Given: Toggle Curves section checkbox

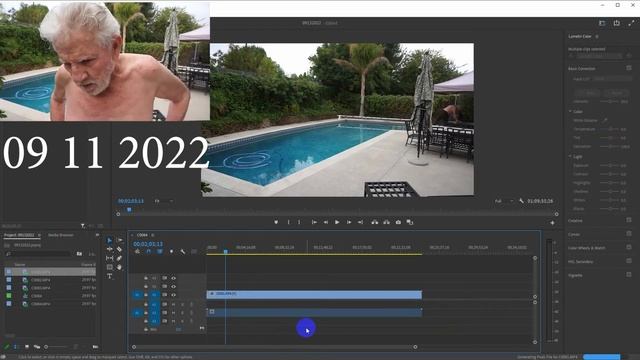Looking at the screenshot, I should (629, 234).
